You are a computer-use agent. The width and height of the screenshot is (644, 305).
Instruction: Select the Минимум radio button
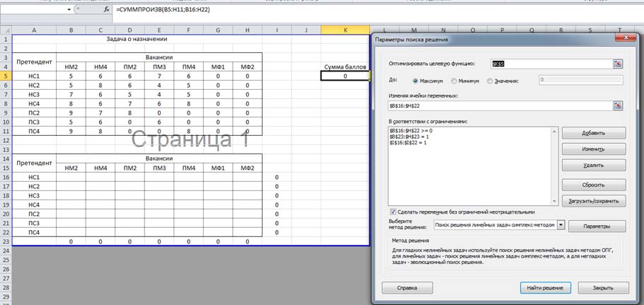point(454,81)
